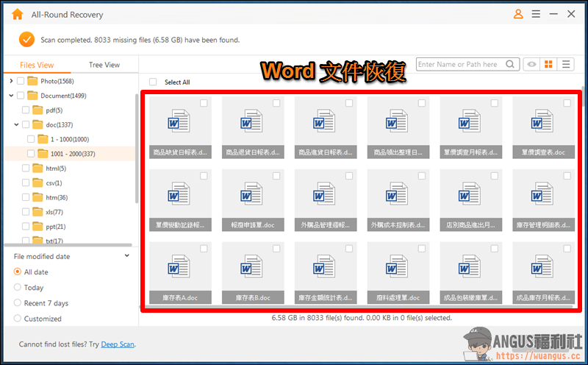Collapse the Document(1499) tree node
Viewport: 588px width, 365px height.
pyautogui.click(x=11, y=96)
